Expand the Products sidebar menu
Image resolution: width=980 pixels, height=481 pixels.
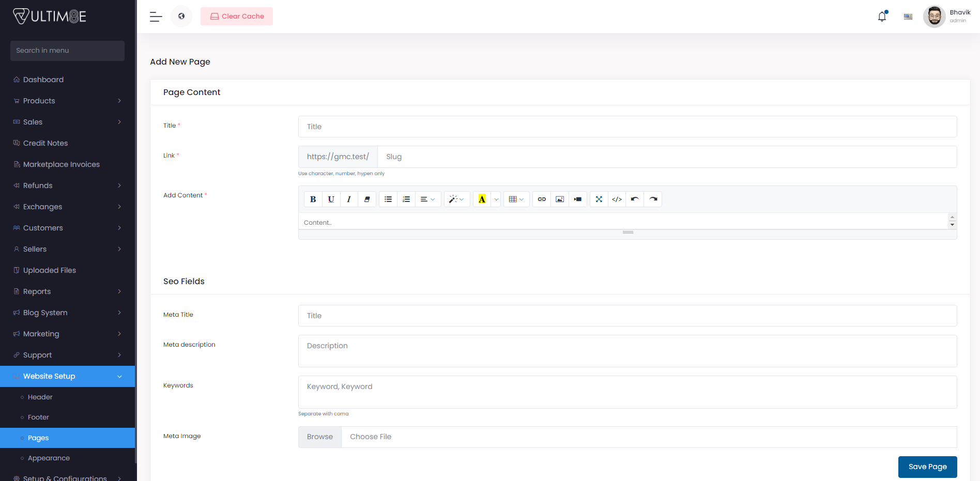67,101
